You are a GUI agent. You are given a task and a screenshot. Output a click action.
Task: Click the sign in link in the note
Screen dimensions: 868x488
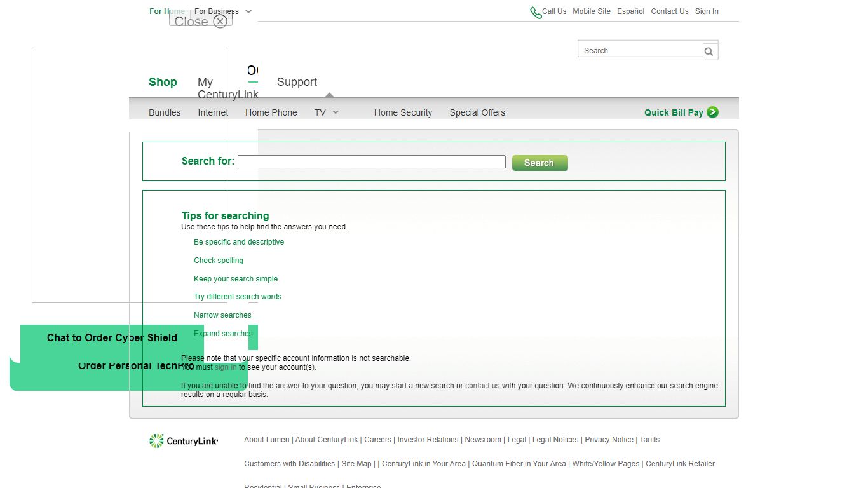tap(226, 367)
